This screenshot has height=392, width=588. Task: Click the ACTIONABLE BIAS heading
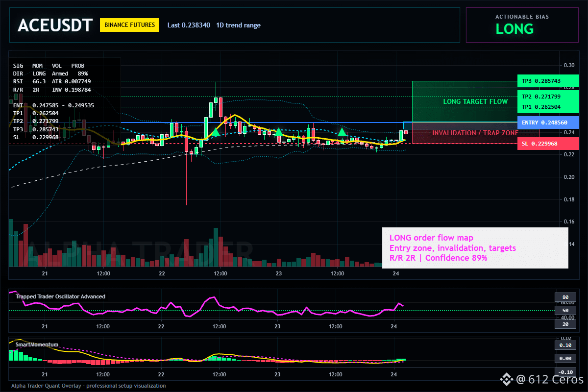522,17
